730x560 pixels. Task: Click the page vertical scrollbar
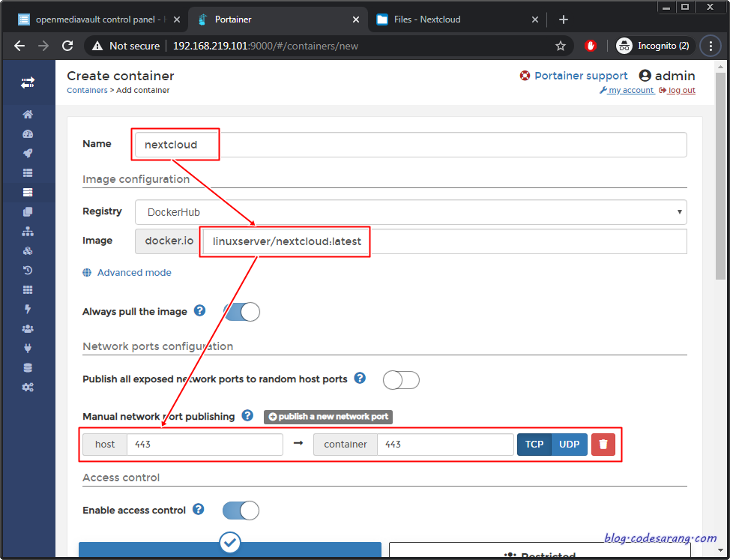tap(722, 175)
